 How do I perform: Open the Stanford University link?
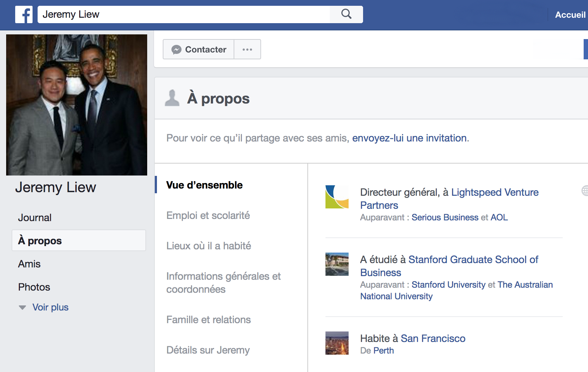coord(448,284)
